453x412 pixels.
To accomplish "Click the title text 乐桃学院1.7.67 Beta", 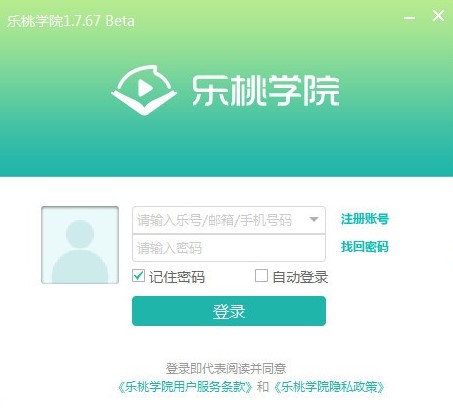I will 71,21.
